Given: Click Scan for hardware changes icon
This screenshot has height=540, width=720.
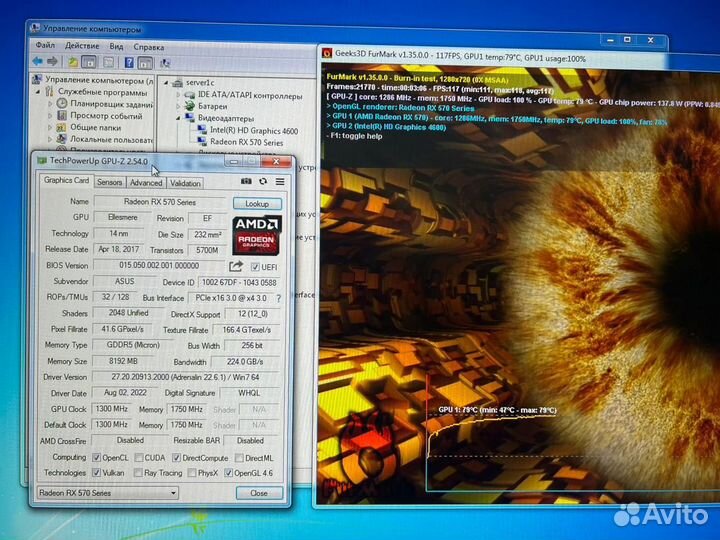Looking at the screenshot, I should pyautogui.click(x=165, y=63).
